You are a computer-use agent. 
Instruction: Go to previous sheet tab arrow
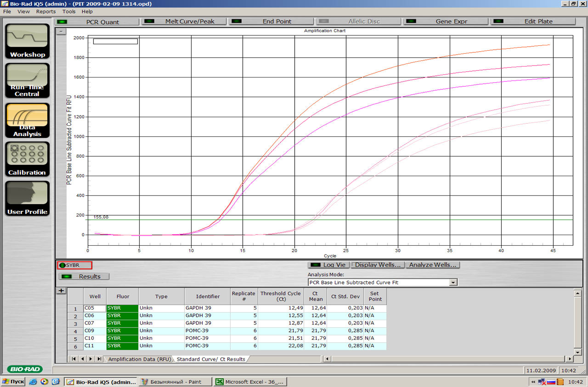[x=82, y=359]
